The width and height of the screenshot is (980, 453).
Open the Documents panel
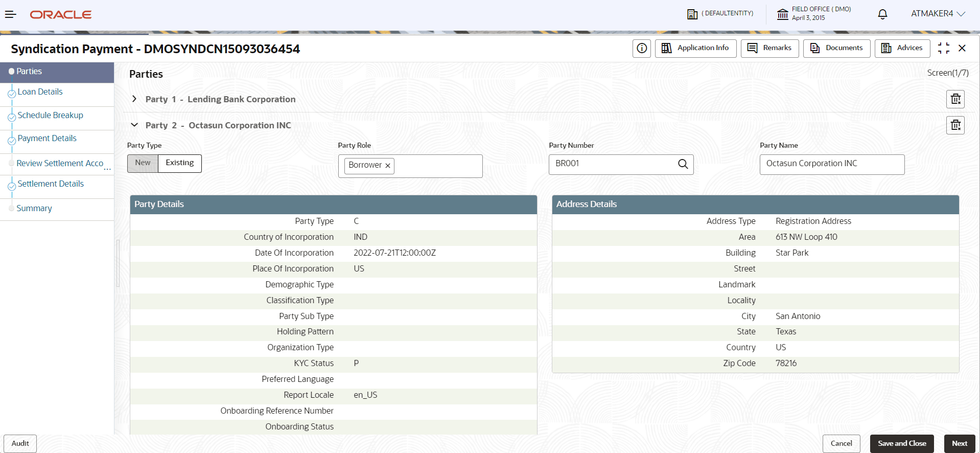click(837, 49)
